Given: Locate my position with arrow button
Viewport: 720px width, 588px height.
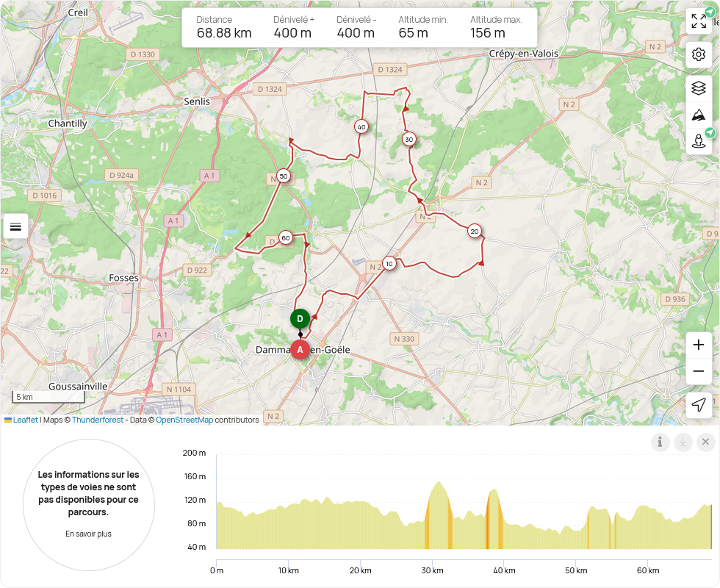Looking at the screenshot, I should pyautogui.click(x=699, y=405).
